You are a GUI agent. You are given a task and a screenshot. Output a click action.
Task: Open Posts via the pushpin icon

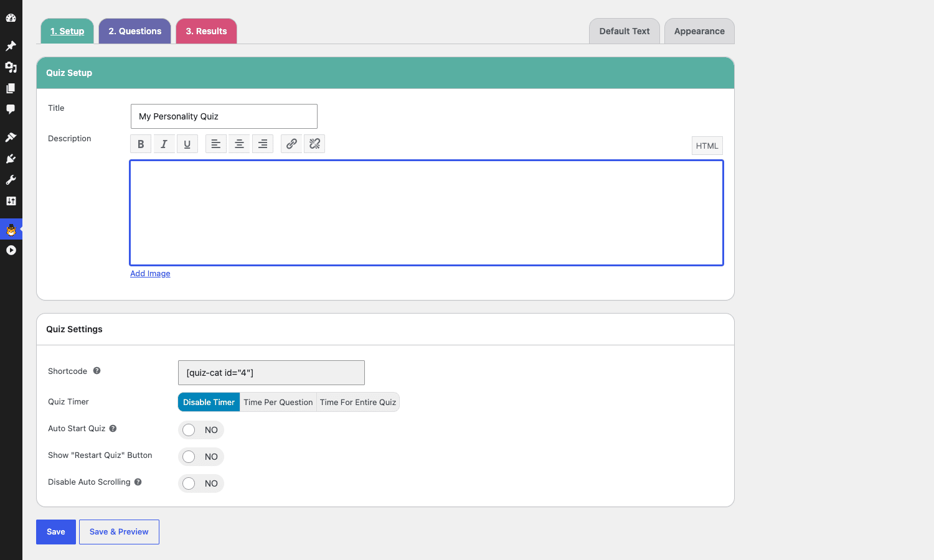11,46
